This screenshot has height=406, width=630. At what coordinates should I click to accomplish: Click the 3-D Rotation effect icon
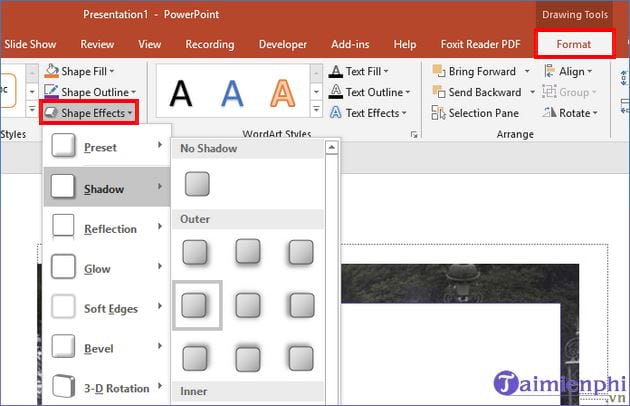point(63,386)
